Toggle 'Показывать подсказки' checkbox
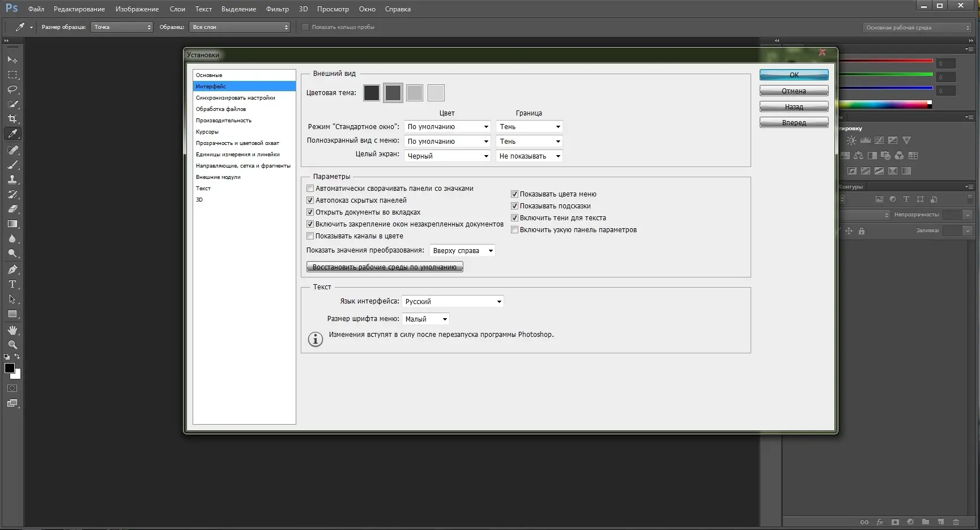Viewport: 980px width, 530px height. click(514, 206)
